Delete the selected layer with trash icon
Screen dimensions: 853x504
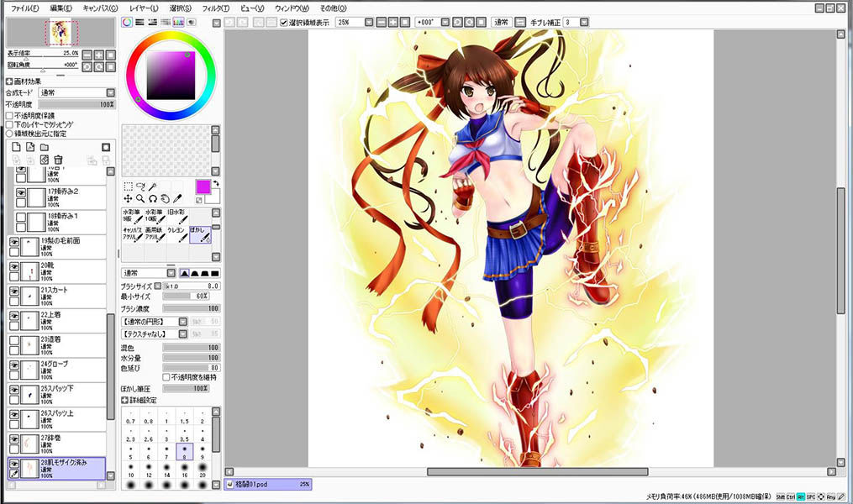click(x=58, y=160)
